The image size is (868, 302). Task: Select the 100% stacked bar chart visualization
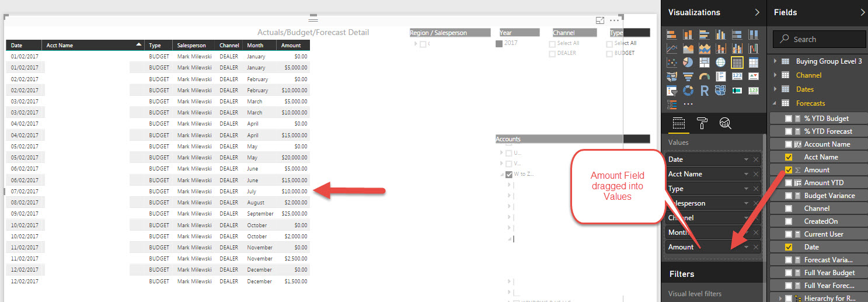(x=737, y=34)
